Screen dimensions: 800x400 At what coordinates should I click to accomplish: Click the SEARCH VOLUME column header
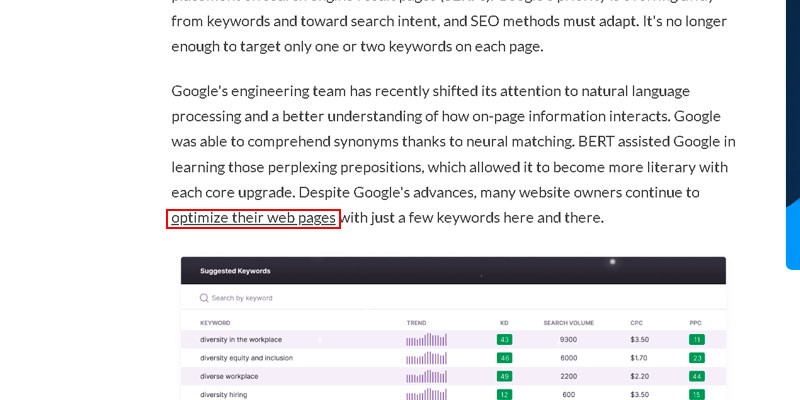click(568, 323)
